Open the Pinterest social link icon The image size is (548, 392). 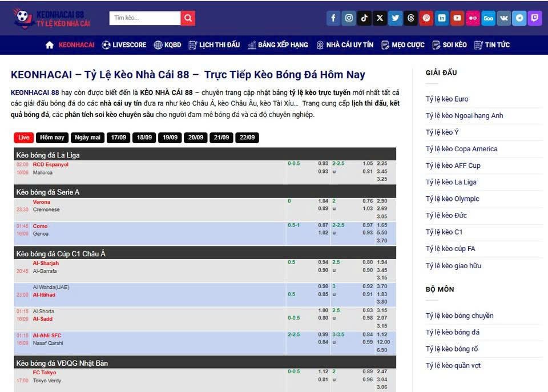426,18
